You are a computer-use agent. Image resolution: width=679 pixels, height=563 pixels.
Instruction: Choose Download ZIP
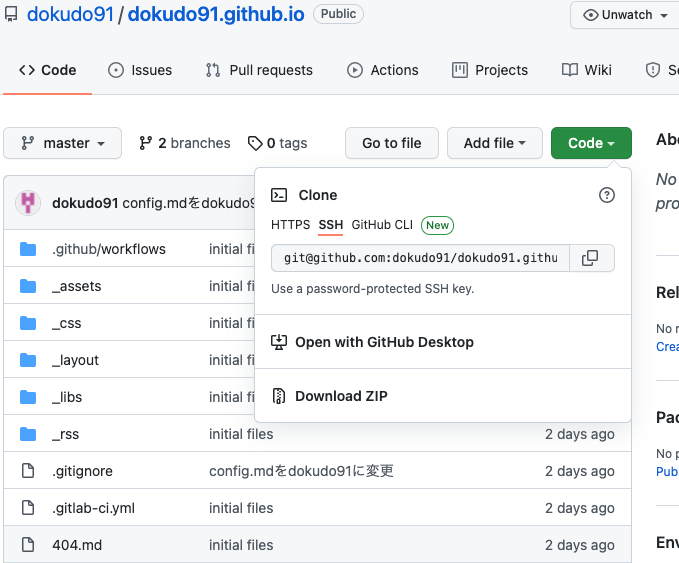click(x=329, y=396)
